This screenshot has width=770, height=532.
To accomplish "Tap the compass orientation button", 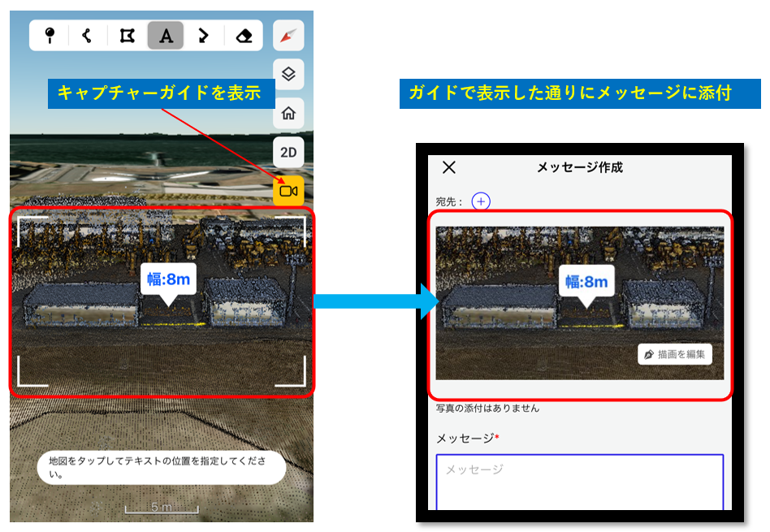I will click(288, 36).
